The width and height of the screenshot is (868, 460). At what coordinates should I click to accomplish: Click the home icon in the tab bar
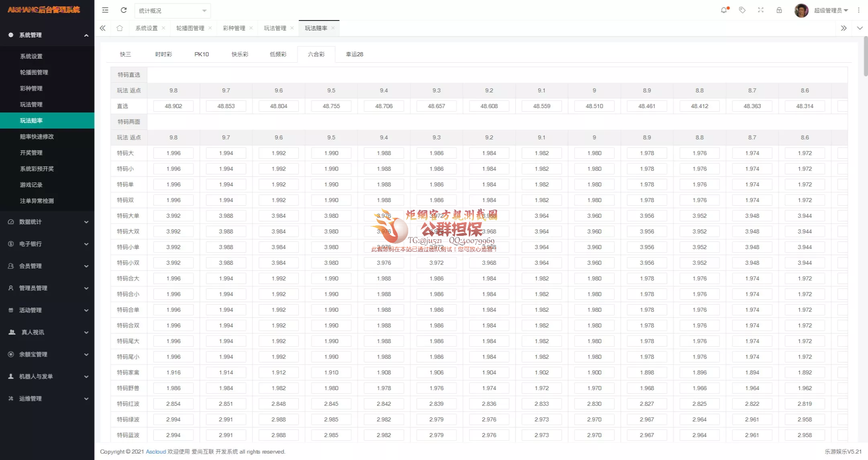coord(119,28)
